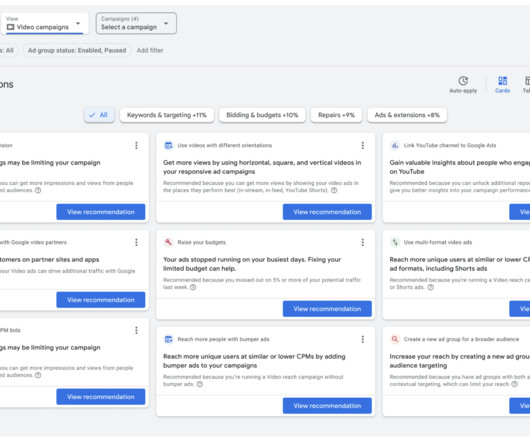View recommendation for Google video partners card
The height and width of the screenshot is (442, 530).
click(x=101, y=300)
